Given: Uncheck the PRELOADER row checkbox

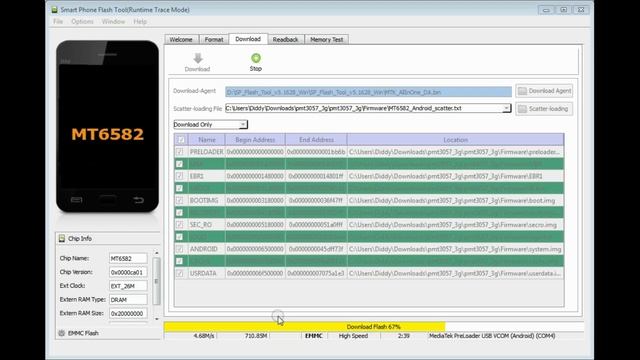Looking at the screenshot, I should tap(180, 152).
